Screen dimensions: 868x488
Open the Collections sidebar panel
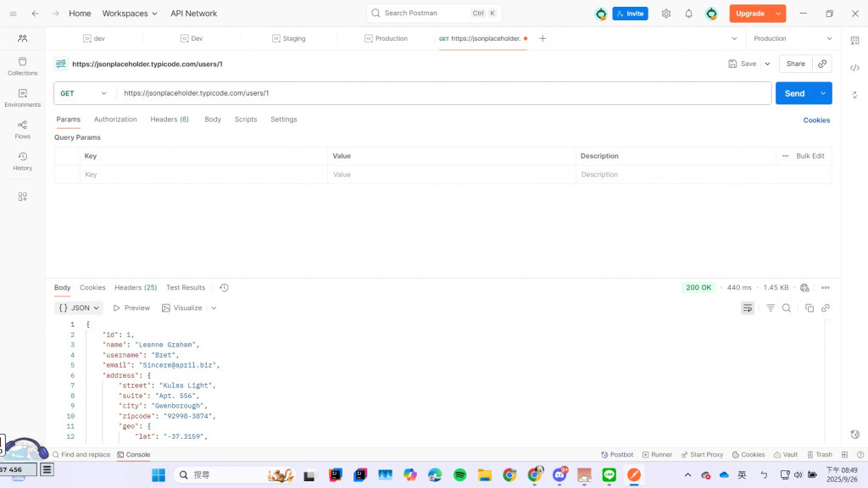click(x=22, y=66)
